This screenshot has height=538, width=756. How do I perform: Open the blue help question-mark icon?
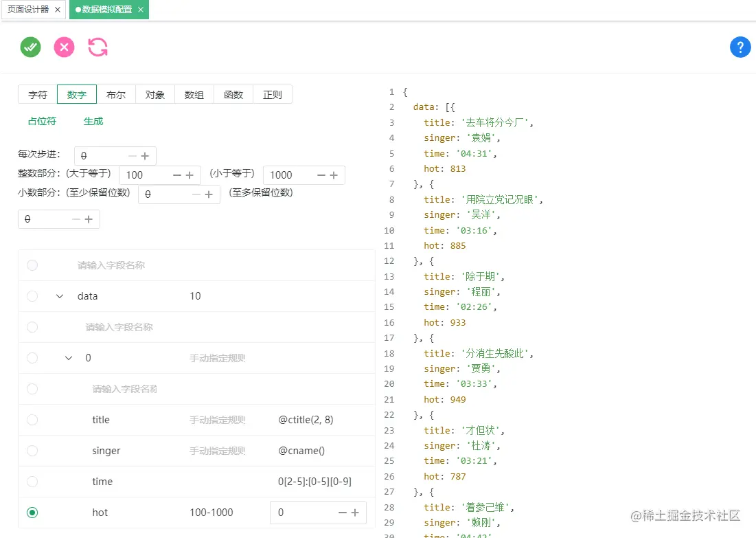740,47
